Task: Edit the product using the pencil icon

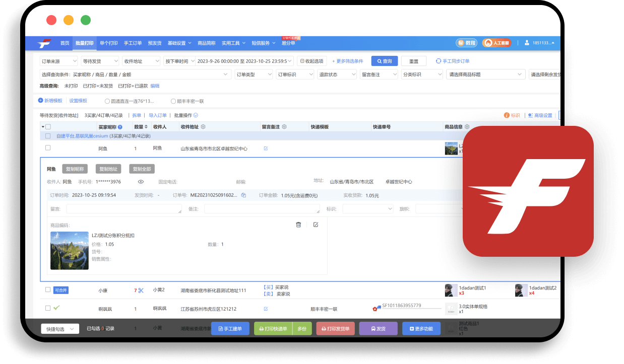Action: (x=316, y=225)
